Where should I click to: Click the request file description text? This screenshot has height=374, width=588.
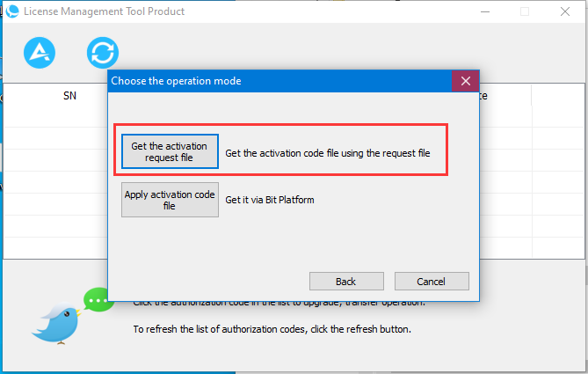(x=328, y=153)
